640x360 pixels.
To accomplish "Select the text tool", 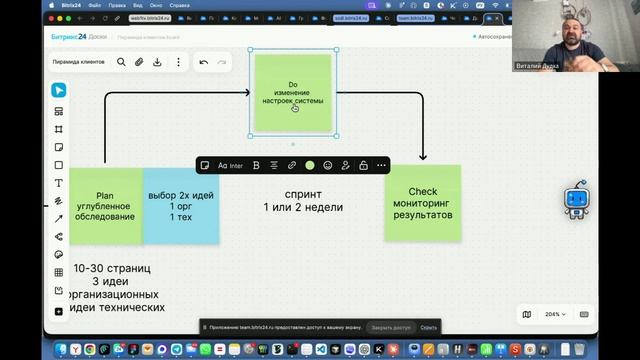I will coord(59,183).
